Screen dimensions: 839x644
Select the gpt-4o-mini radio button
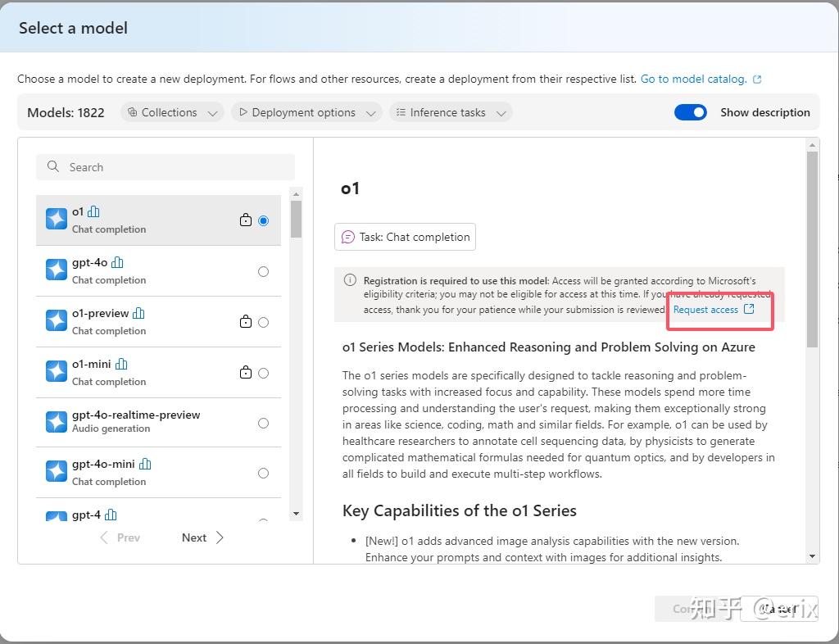point(263,473)
